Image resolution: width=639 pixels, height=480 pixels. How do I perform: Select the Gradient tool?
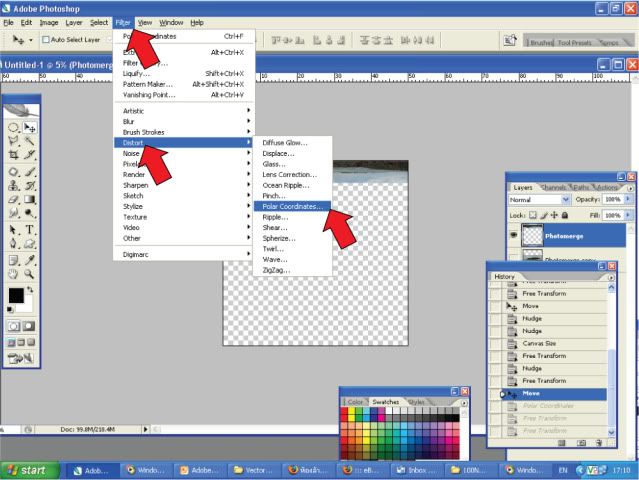[x=29, y=199]
